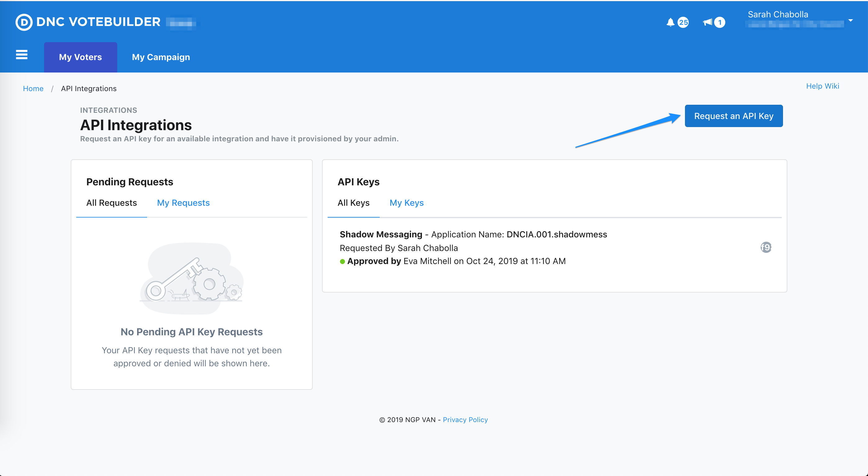
Task: Open the megaphone announcements icon
Action: click(708, 22)
